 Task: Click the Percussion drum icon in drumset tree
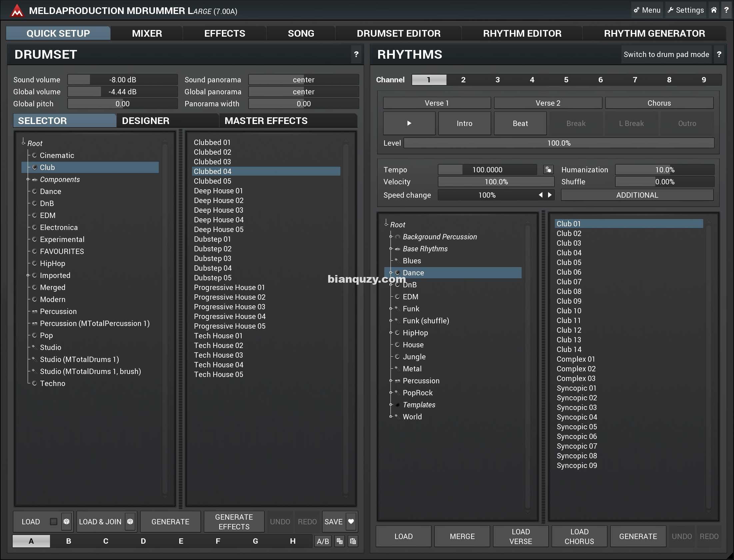pos(34,311)
